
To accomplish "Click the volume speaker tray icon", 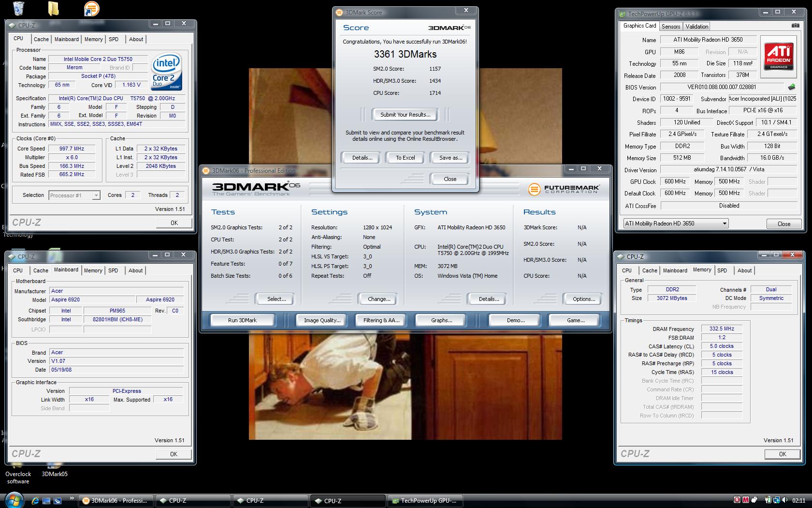I will [x=785, y=500].
